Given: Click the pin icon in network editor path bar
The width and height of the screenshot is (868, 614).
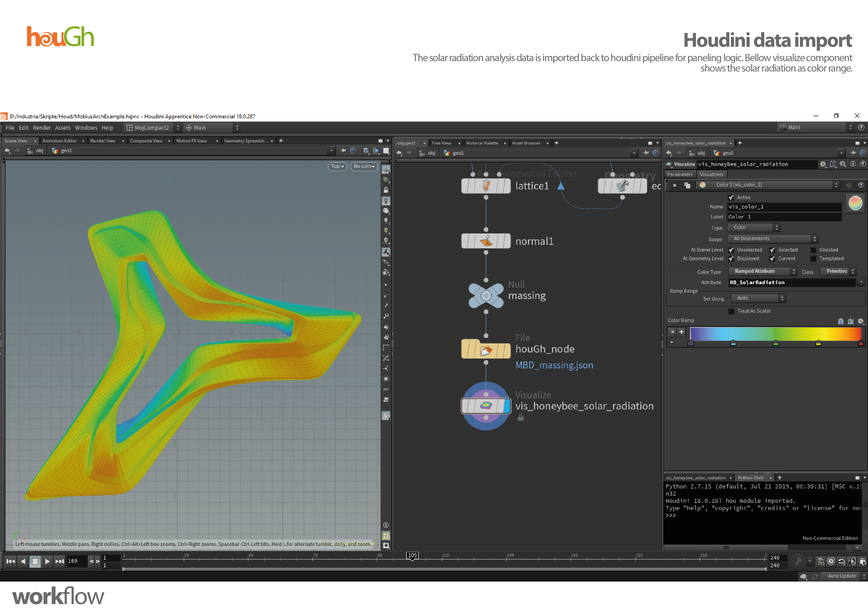Looking at the screenshot, I should [646, 153].
